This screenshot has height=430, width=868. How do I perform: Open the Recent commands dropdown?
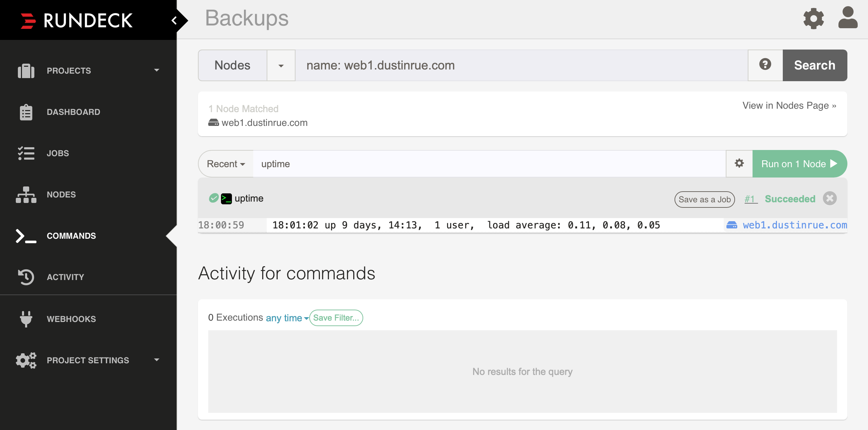click(226, 164)
